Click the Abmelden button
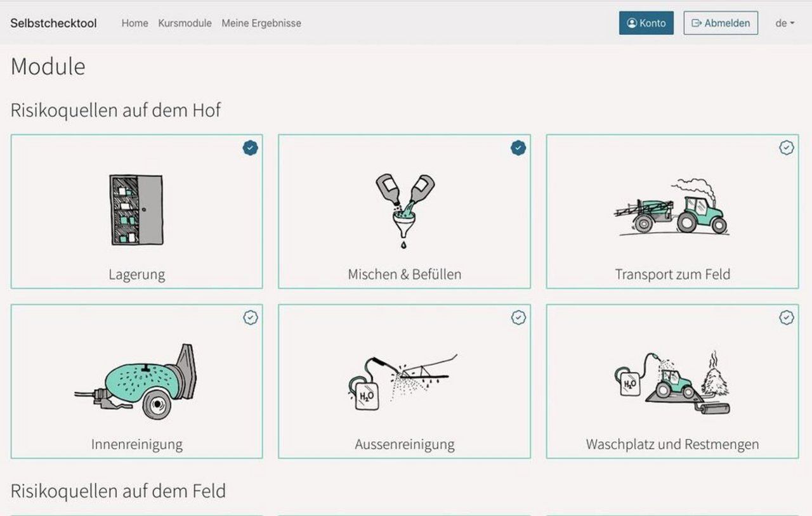 [x=720, y=23]
